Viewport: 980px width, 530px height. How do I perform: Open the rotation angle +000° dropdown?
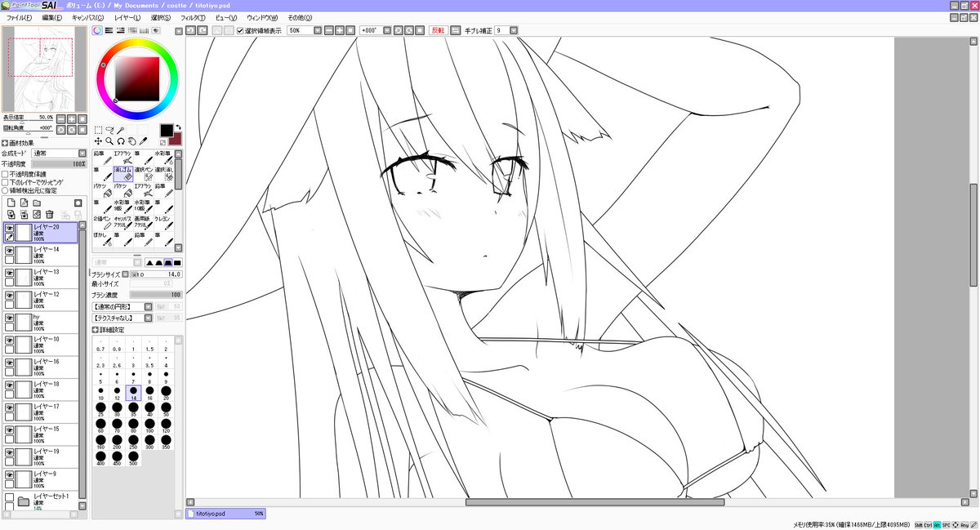pyautogui.click(x=386, y=30)
